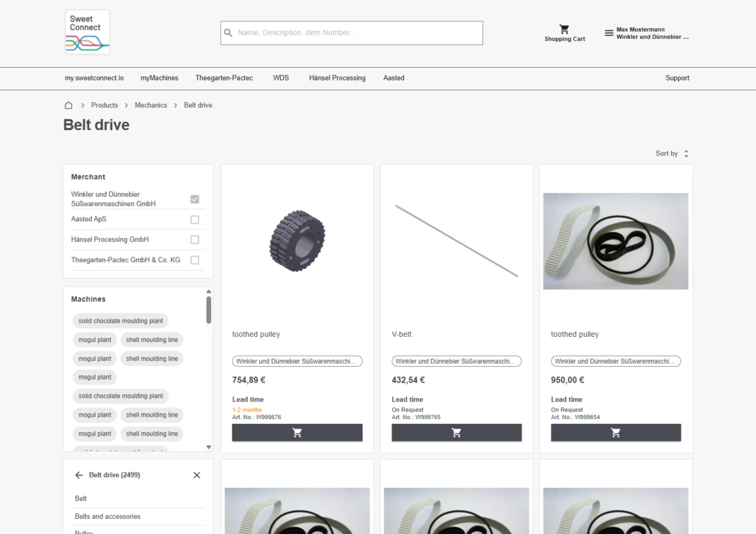Navigate to Hänsel Processing menu

pyautogui.click(x=337, y=78)
